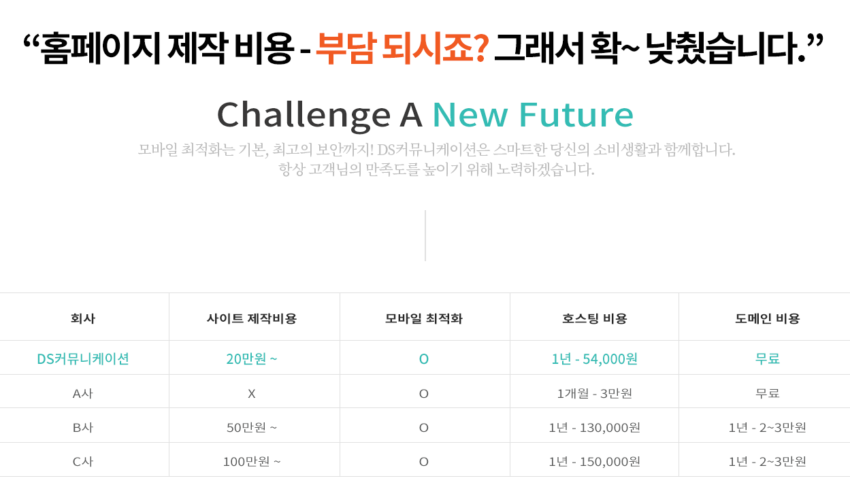The width and height of the screenshot is (850, 504).
Task: Click the A사 row label
Action: click(83, 393)
